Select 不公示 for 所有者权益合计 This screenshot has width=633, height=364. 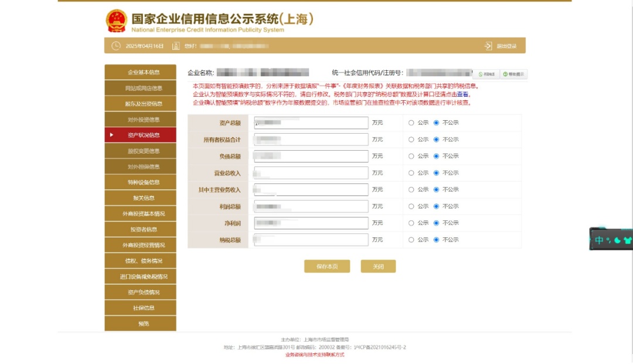pos(436,140)
